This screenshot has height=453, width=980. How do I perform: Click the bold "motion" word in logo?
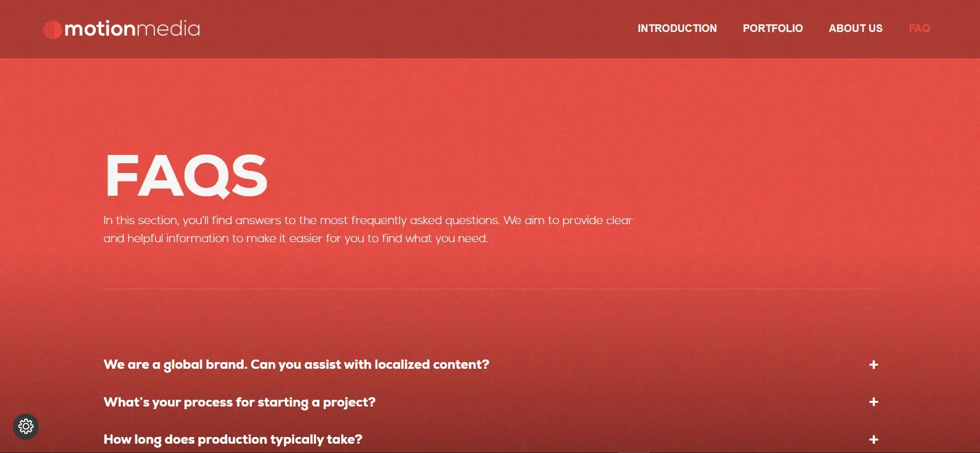point(100,29)
